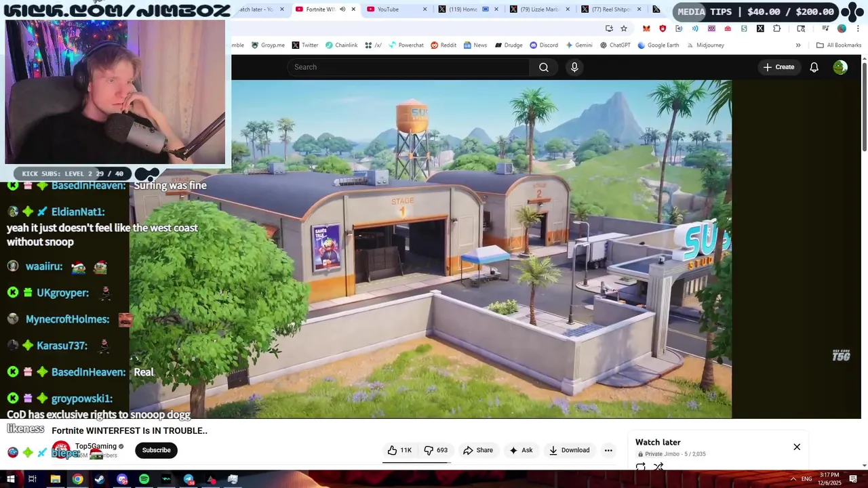Screen dimensions: 868x488
Task: Click the install/cast icon in address bar
Action: click(x=609, y=28)
